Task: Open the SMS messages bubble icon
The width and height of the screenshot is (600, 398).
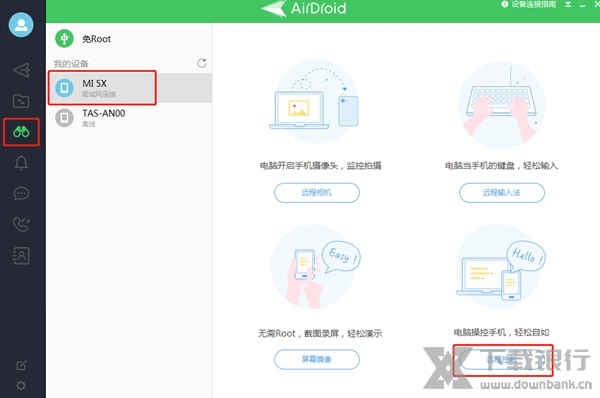Action: (21, 194)
